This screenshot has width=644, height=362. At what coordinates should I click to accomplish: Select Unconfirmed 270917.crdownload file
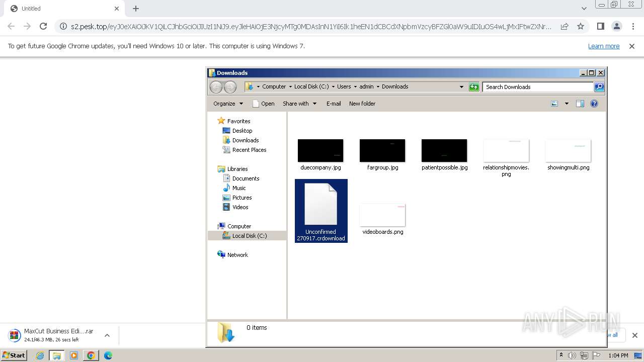coord(321,211)
